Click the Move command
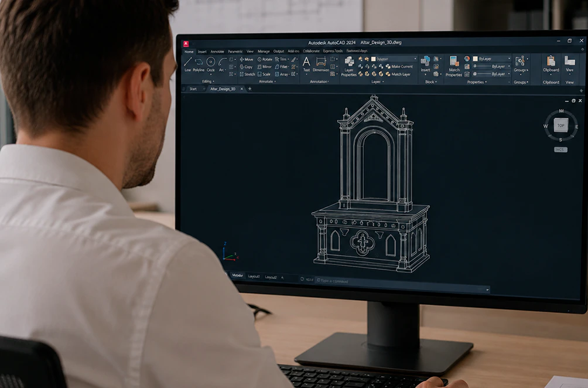 [247, 59]
